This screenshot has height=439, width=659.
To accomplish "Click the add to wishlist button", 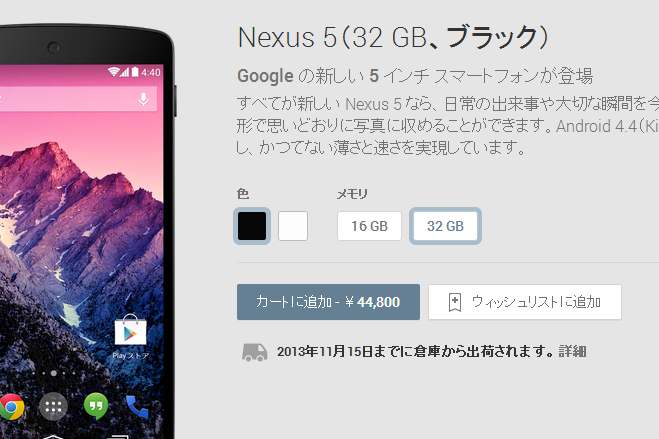I will coord(525,302).
